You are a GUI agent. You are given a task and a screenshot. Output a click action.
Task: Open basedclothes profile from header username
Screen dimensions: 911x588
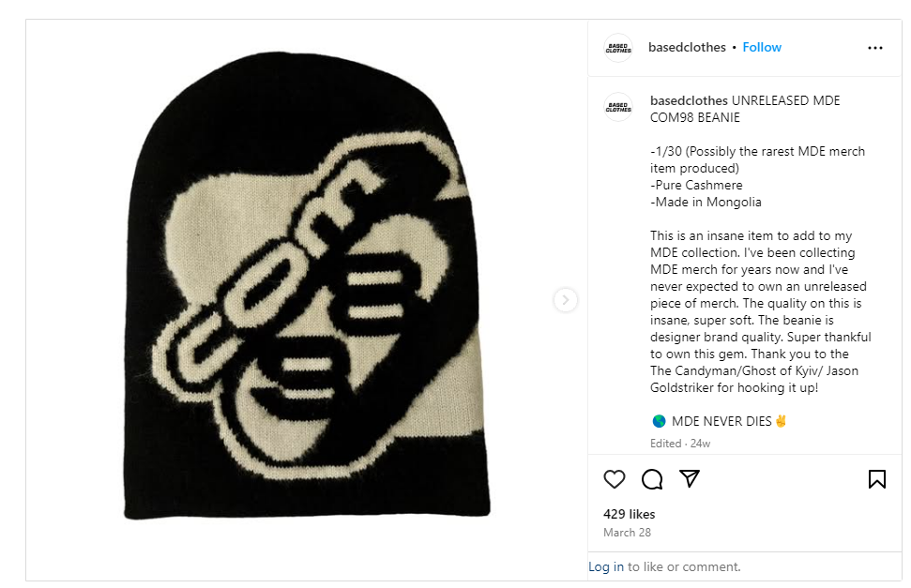click(687, 47)
